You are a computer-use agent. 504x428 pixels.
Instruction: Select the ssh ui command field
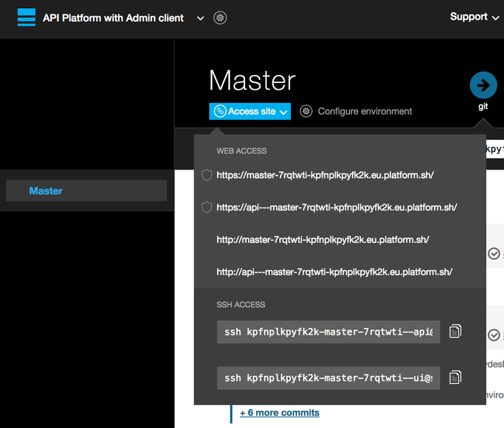pos(328,378)
